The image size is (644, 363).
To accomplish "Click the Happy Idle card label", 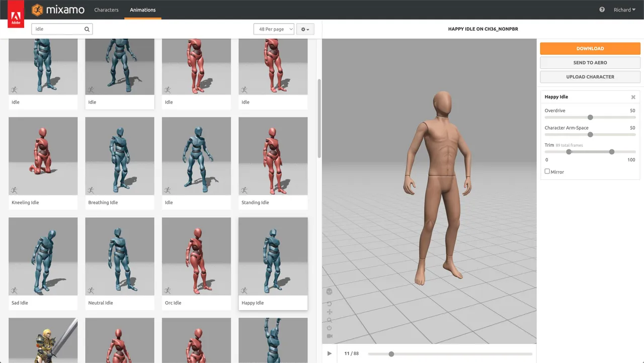I will (x=253, y=303).
